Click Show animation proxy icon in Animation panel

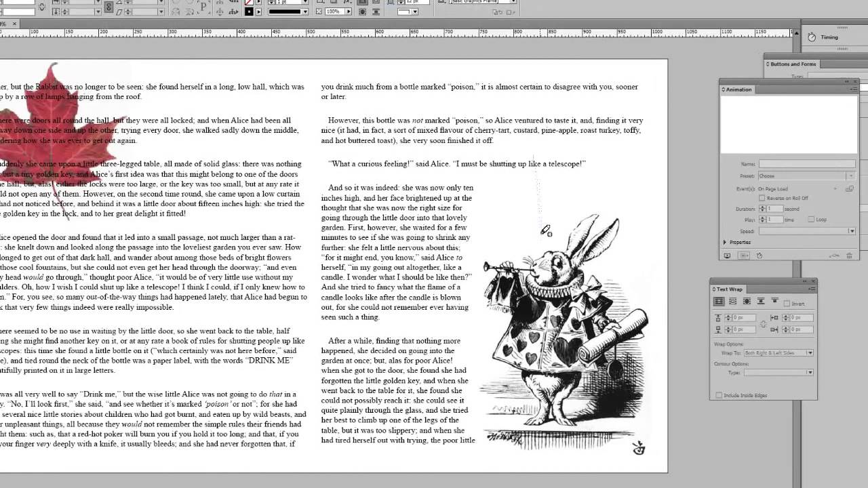744,256
